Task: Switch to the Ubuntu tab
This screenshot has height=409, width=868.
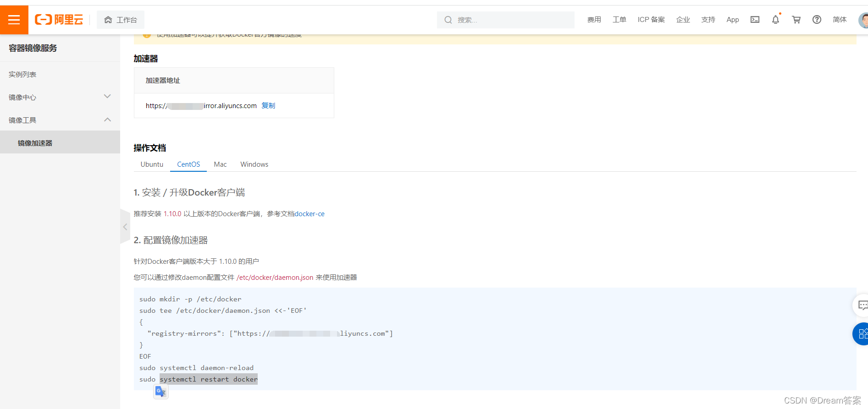Action: pos(152,164)
